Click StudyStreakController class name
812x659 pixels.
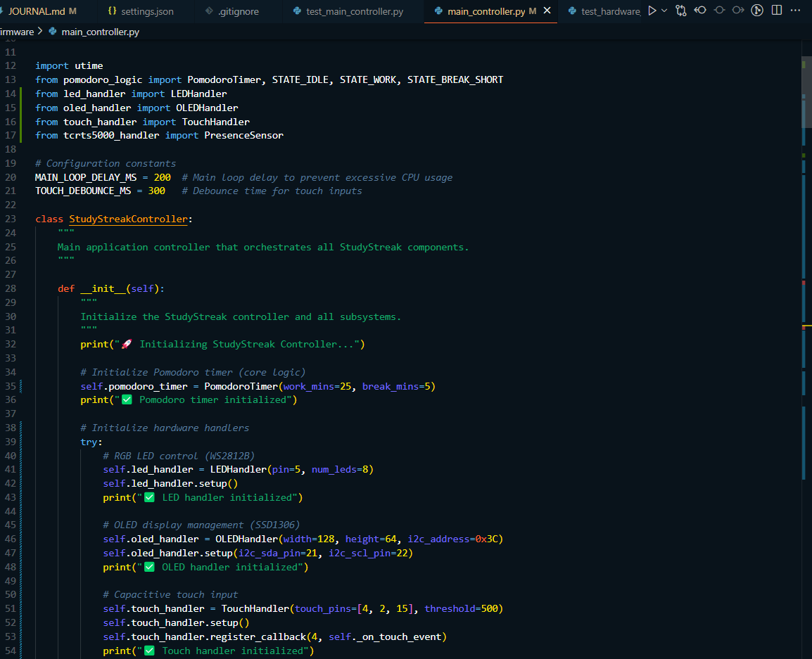[x=128, y=219]
